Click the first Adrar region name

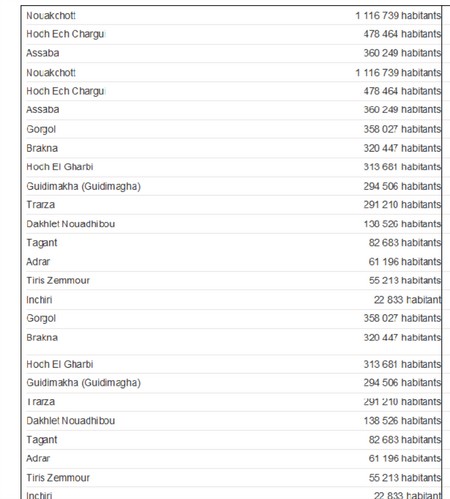pos(38,262)
